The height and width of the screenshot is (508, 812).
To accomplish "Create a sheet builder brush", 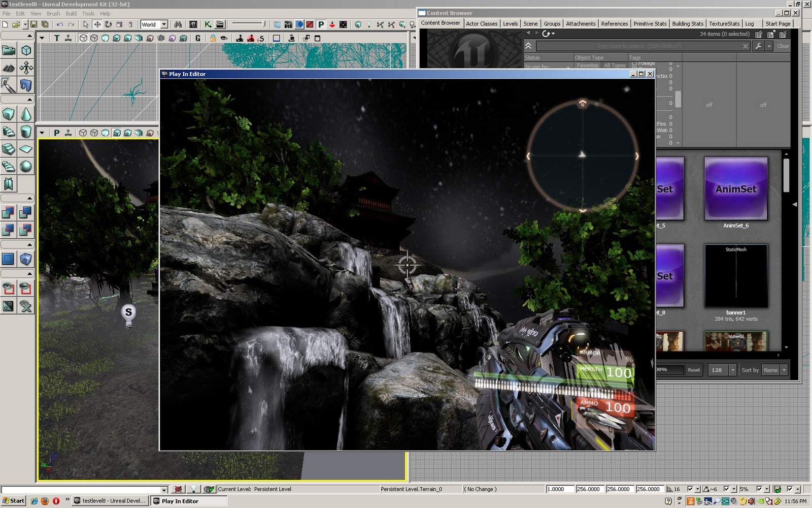I will tap(26, 149).
